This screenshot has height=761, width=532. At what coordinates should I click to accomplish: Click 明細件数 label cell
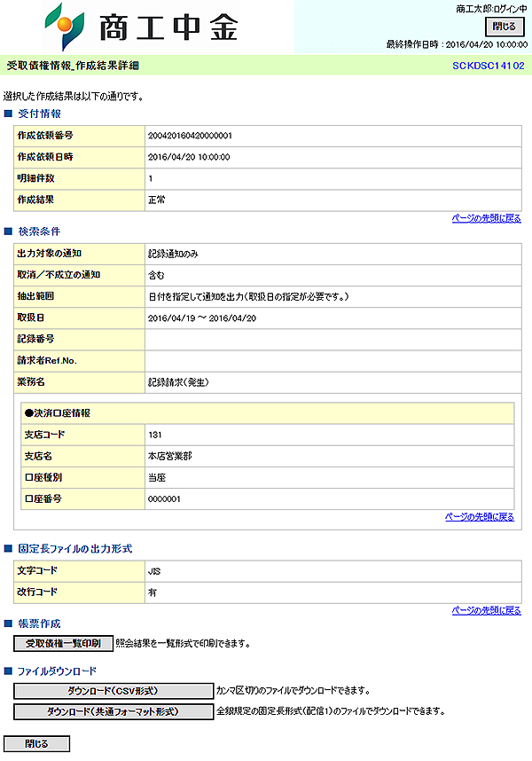80,178
